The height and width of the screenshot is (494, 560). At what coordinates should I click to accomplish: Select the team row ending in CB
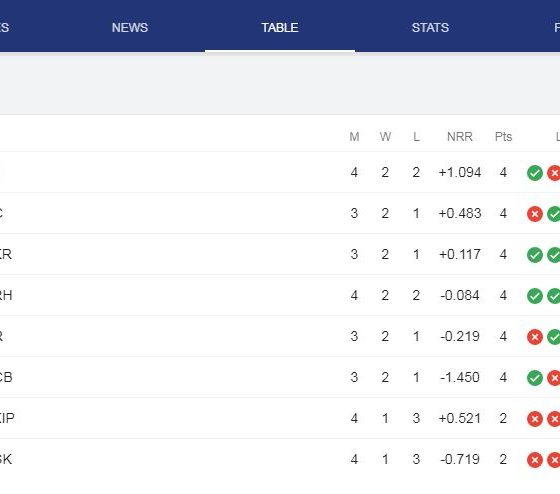(280, 377)
